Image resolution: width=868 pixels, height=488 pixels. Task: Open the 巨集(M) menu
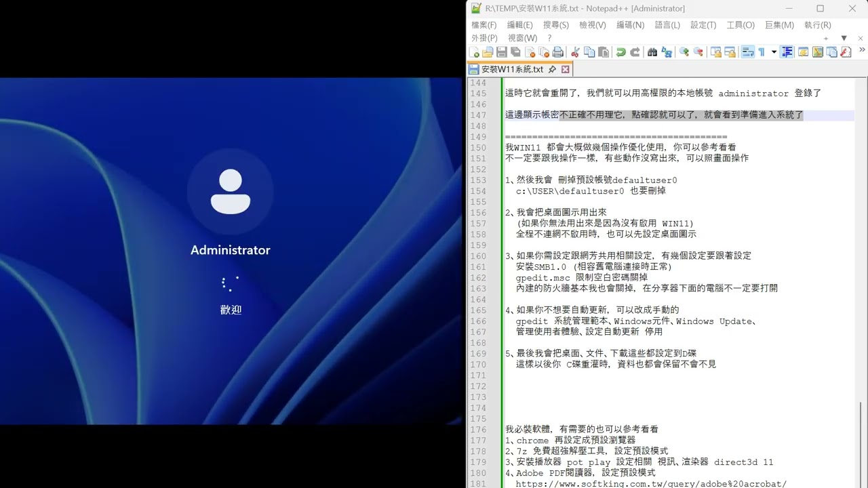click(779, 25)
